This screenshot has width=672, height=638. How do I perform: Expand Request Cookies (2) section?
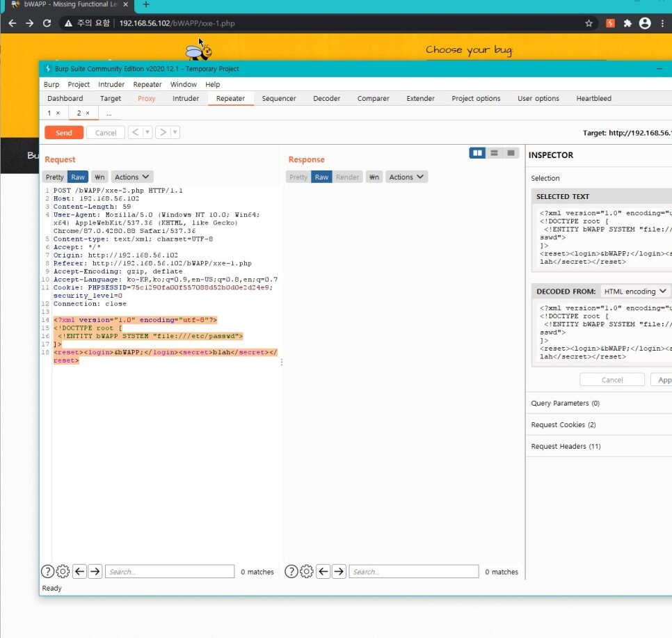[x=563, y=425]
